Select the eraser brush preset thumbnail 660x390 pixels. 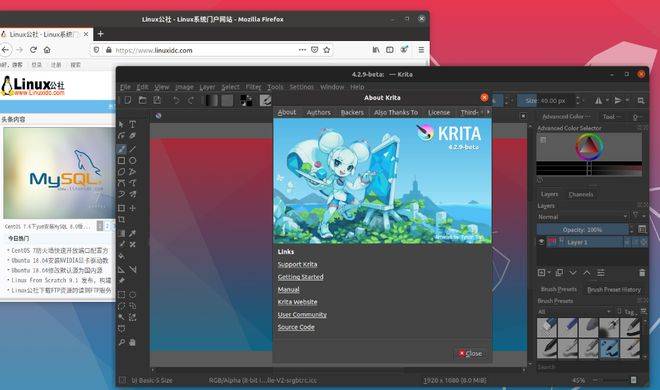547,328
